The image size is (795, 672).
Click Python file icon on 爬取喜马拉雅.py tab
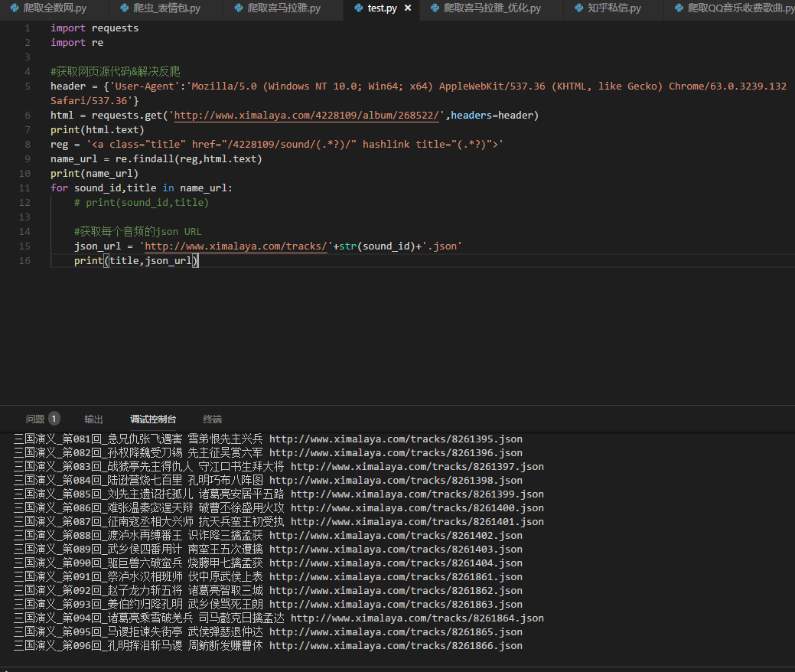(x=239, y=8)
